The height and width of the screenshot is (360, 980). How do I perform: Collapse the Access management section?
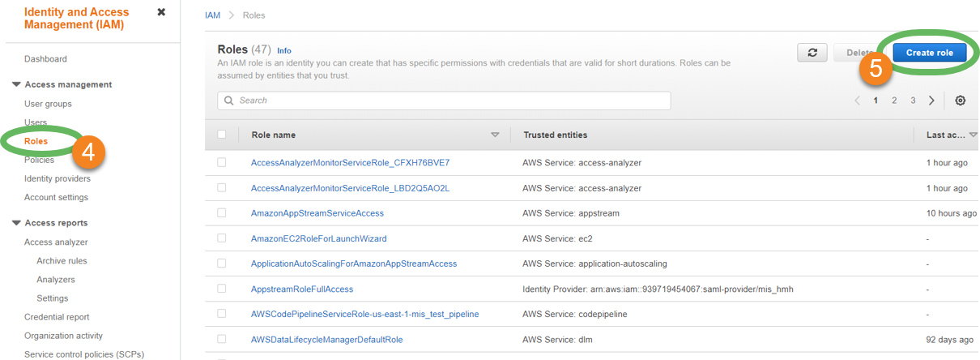point(16,84)
